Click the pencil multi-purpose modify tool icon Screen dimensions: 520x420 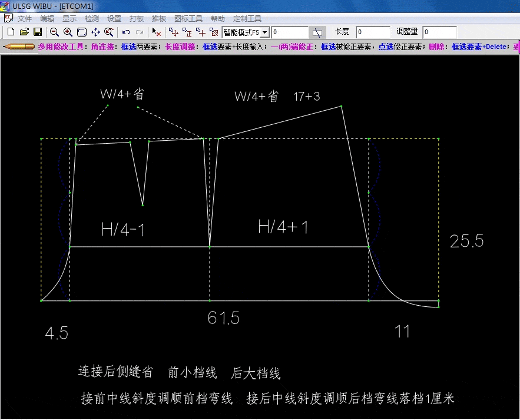pos(19,47)
